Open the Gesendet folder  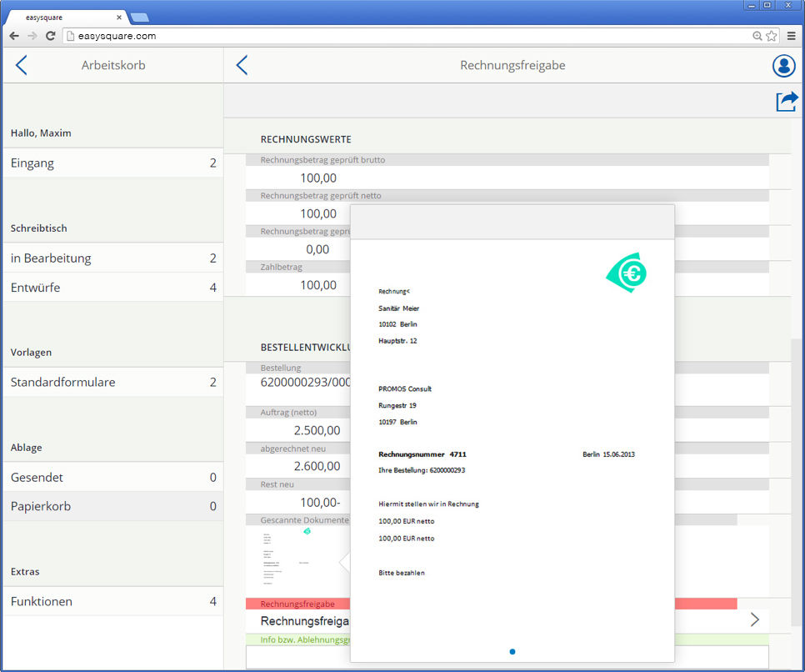point(112,478)
